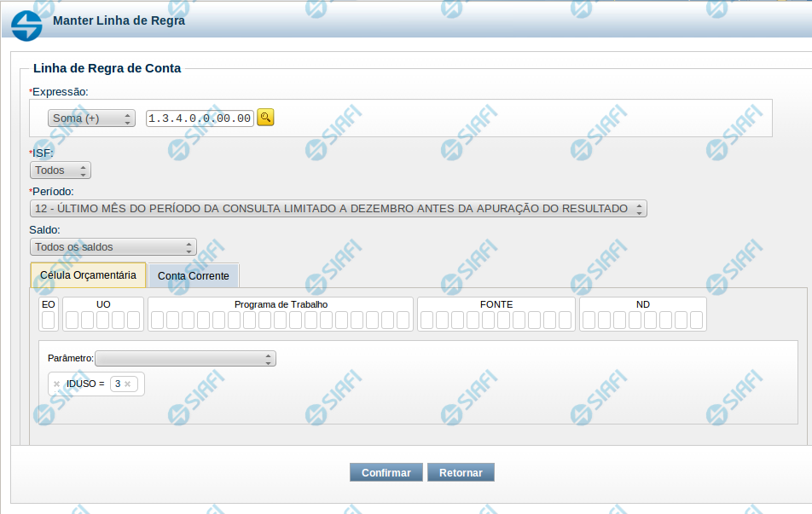Select the Célula Orçamentária tab
The width and height of the screenshot is (812, 514).
click(x=88, y=275)
